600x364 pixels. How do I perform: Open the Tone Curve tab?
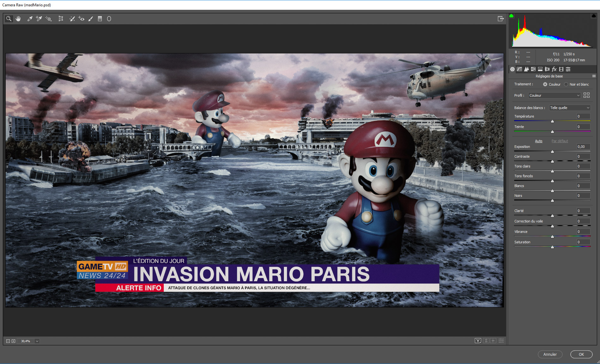tap(519, 69)
